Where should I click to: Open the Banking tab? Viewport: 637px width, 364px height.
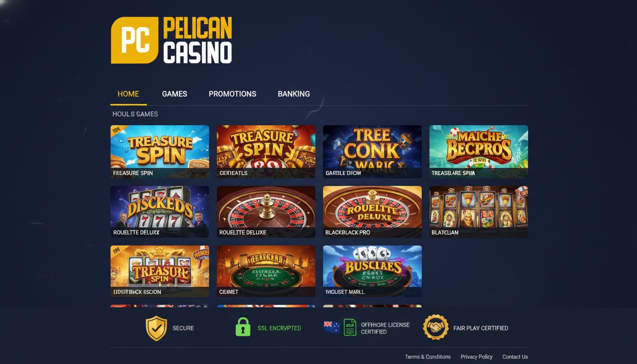point(294,94)
